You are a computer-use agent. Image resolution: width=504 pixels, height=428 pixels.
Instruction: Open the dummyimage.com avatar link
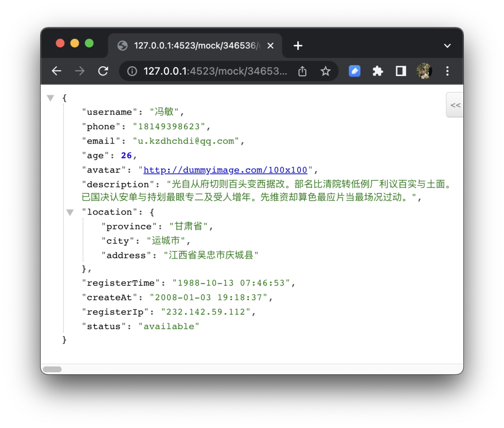click(225, 170)
